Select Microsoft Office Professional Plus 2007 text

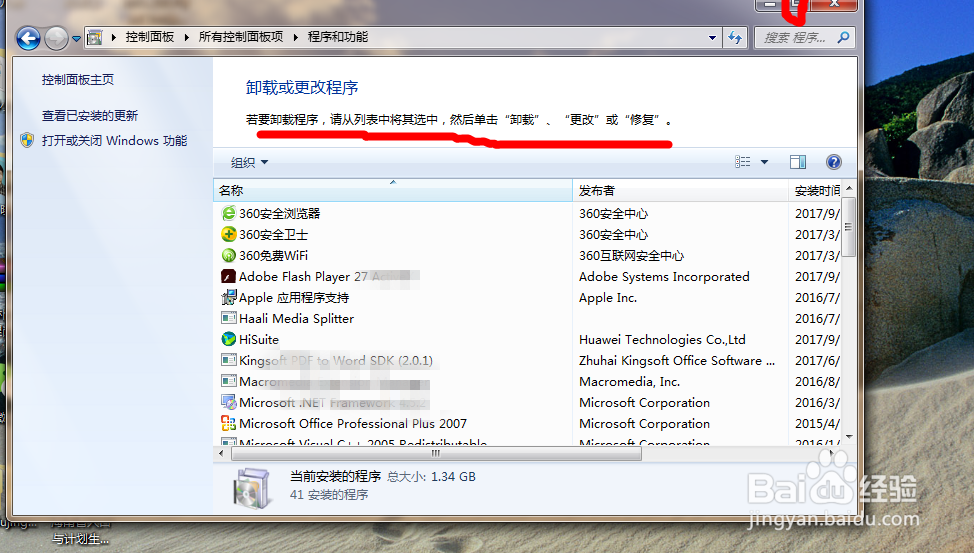353,423
